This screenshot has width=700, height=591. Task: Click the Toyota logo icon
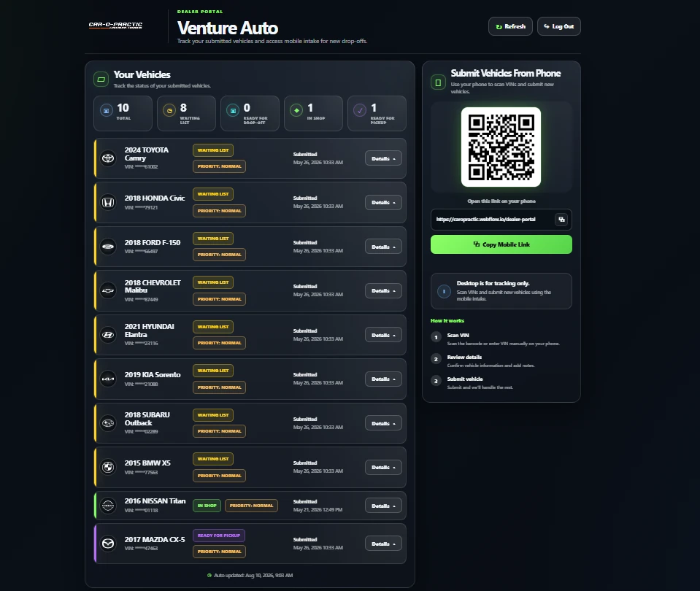[108, 158]
